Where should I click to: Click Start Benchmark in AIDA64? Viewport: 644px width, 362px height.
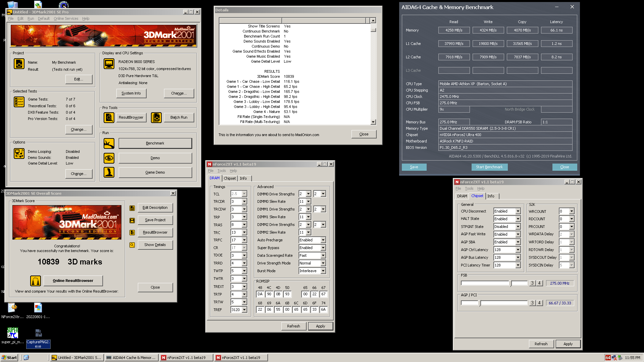pos(489,167)
